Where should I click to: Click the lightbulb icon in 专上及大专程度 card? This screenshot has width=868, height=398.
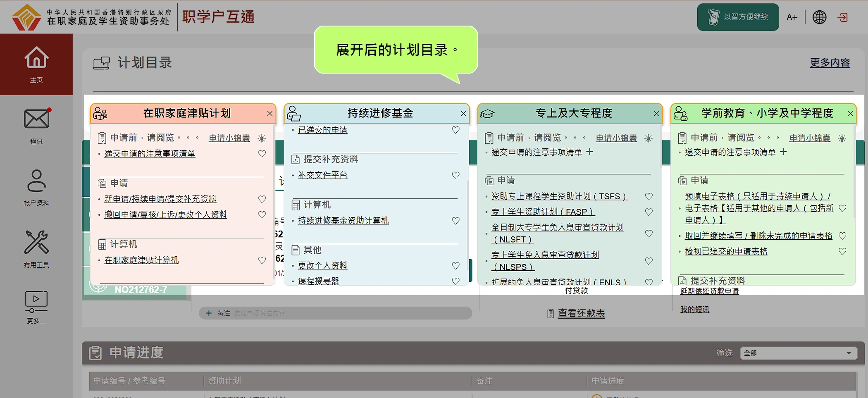click(649, 138)
